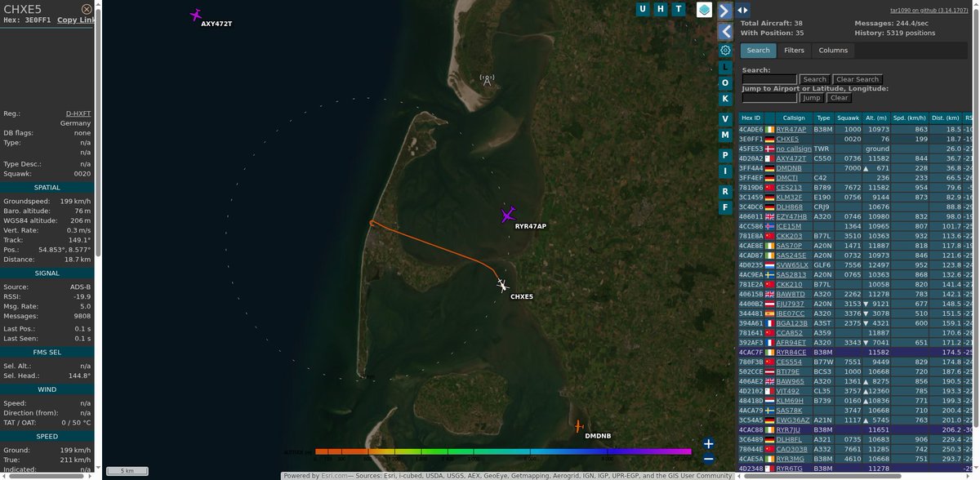Viewport: 980px width, 480px height.
Task: Toggle labels with the L sidebar button
Action: point(726,67)
